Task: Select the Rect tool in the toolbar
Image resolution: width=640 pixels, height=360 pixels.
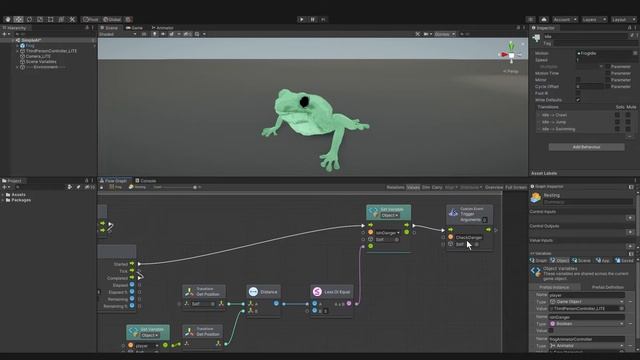Action: click(x=51, y=19)
